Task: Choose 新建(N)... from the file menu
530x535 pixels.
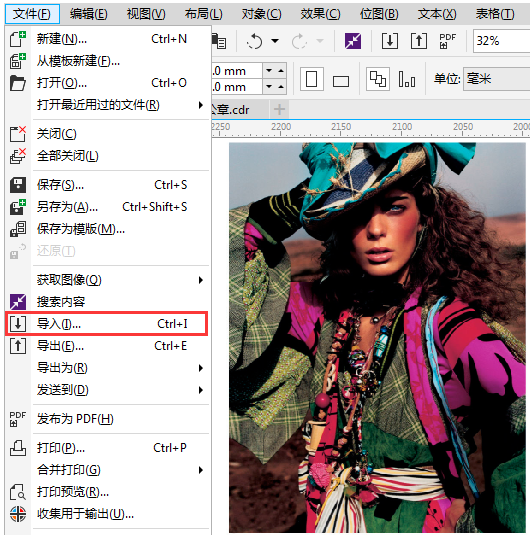Action: pyautogui.click(x=108, y=39)
